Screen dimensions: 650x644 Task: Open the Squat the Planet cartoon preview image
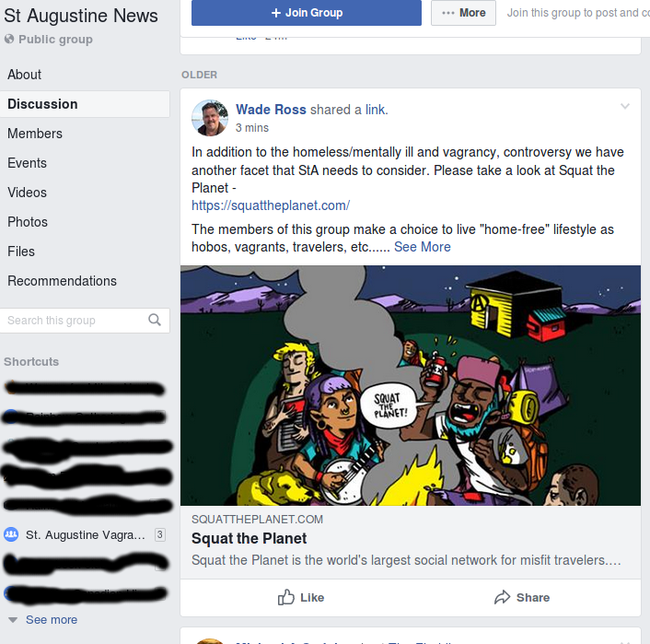click(x=411, y=385)
